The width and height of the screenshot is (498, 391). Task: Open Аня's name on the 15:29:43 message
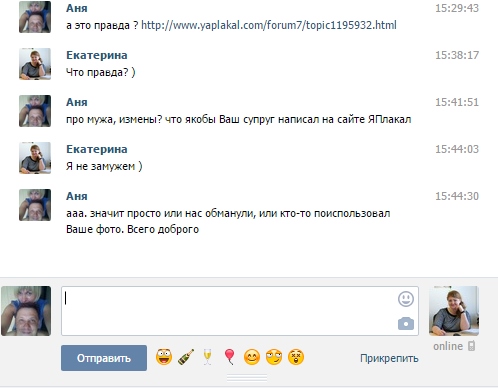(x=77, y=8)
